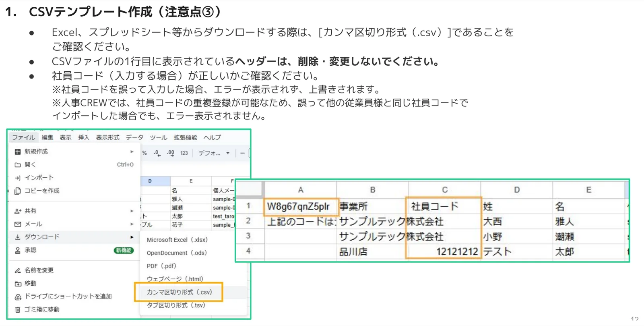Click the コピーを作成 document icon

tap(18, 191)
